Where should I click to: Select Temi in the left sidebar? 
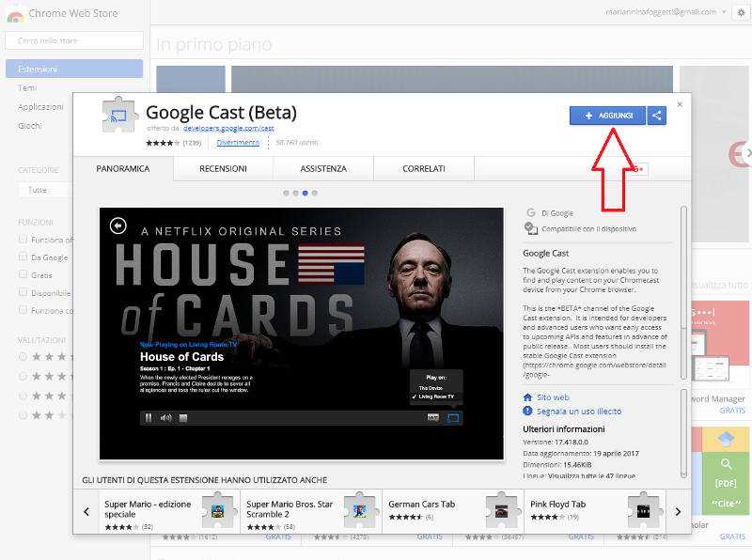point(27,87)
